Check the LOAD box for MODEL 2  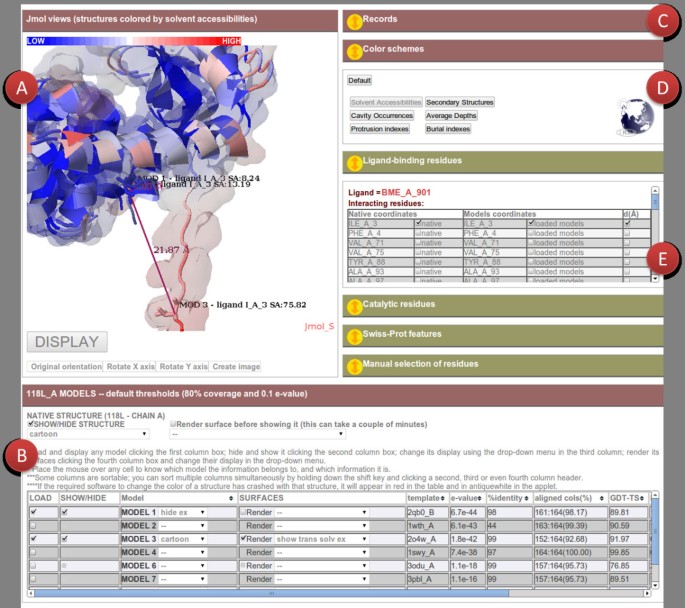pyautogui.click(x=34, y=525)
